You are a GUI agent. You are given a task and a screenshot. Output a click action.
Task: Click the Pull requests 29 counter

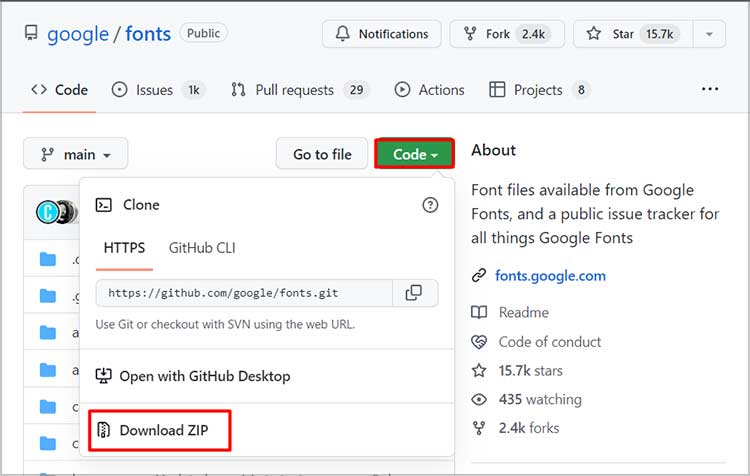point(356,90)
